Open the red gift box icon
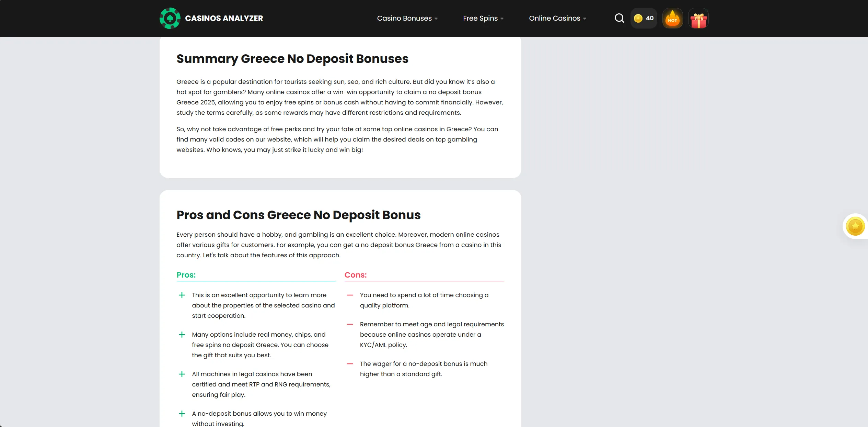 (698, 19)
